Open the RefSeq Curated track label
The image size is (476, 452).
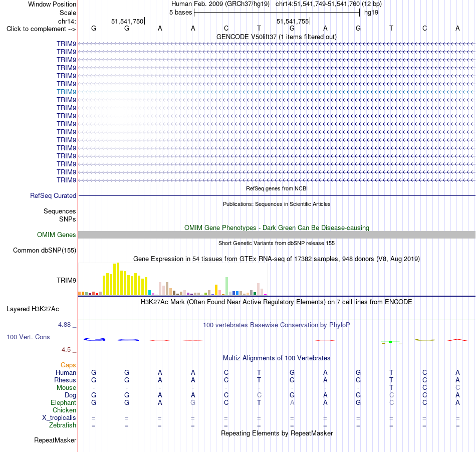tap(53, 195)
